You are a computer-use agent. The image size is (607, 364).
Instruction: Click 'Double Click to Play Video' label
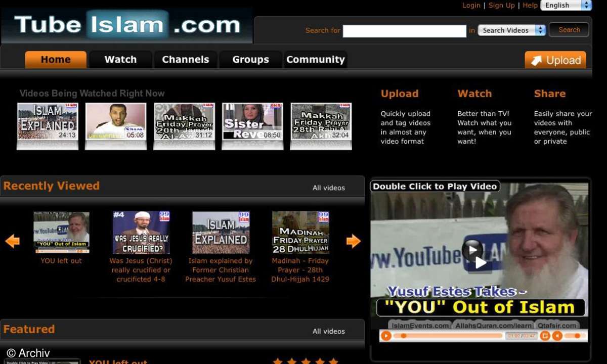435,187
